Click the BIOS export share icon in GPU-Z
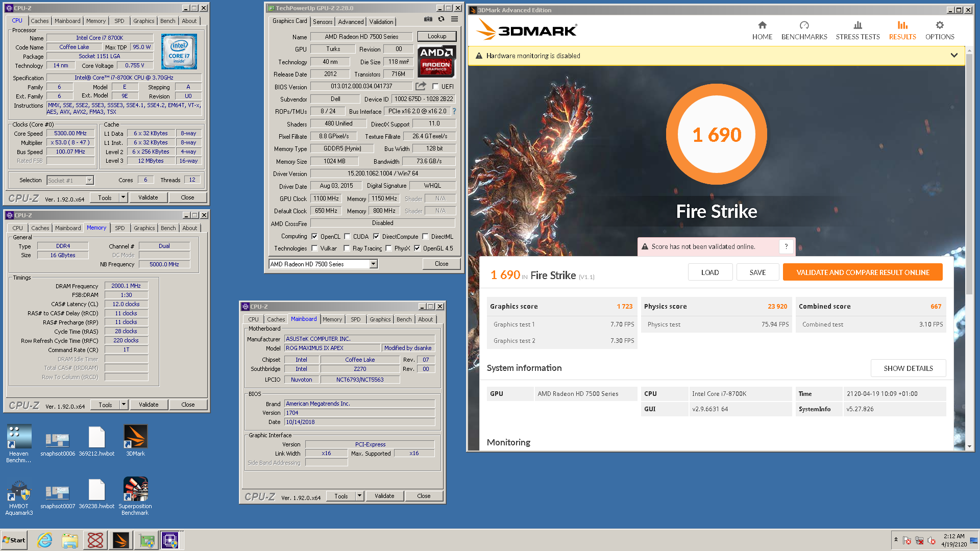Screen dimensions: 980x551 point(421,86)
